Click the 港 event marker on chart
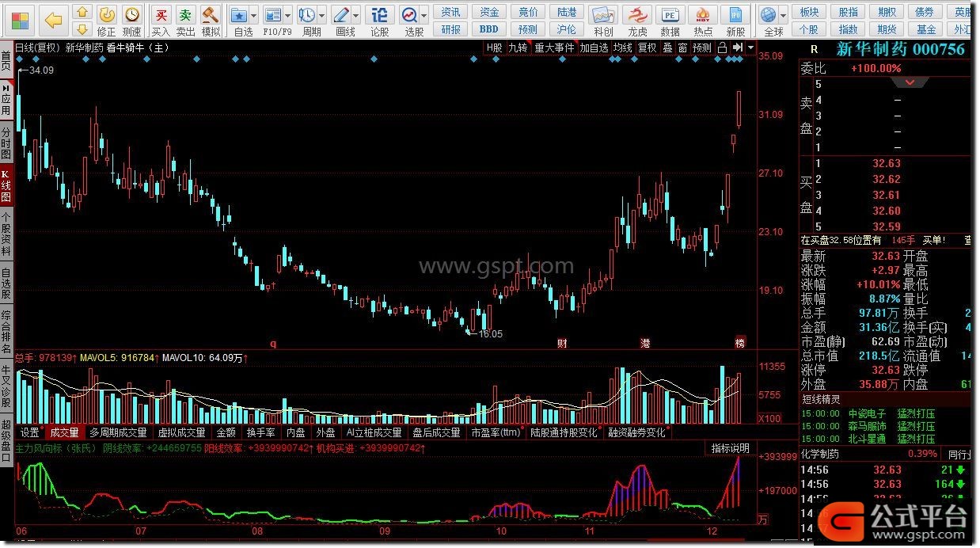The height and width of the screenshot is (548, 980). 646,344
